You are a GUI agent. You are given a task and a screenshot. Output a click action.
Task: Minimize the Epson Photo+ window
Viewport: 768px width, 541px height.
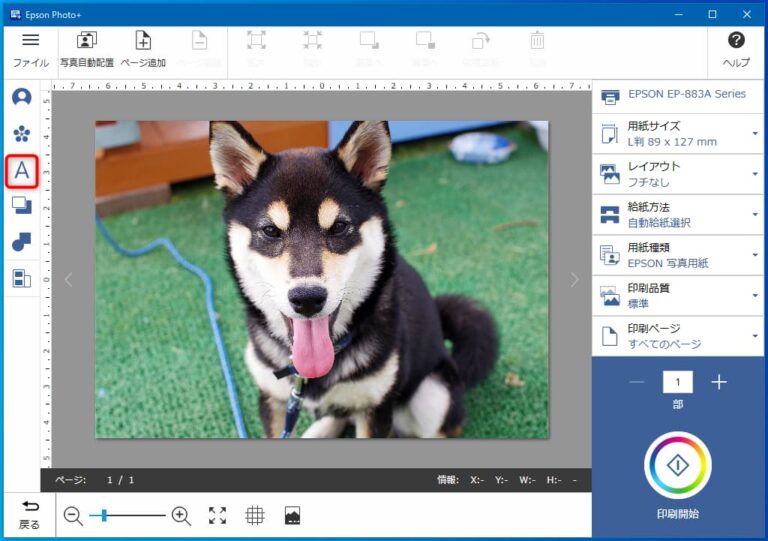pos(678,15)
